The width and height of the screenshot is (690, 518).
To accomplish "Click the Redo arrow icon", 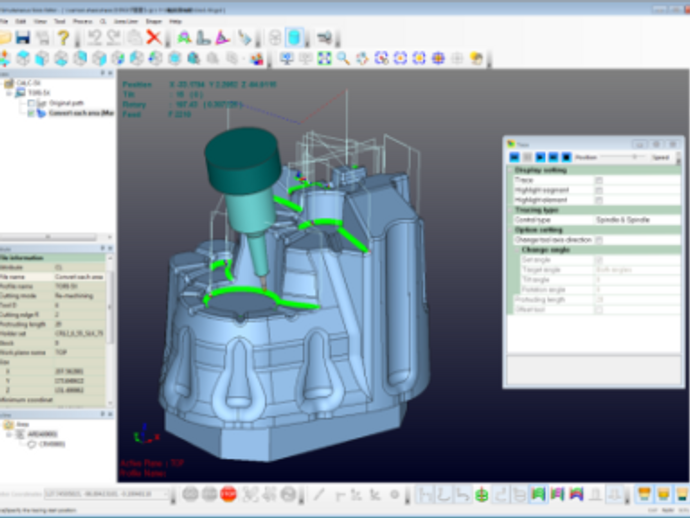I will [114, 38].
